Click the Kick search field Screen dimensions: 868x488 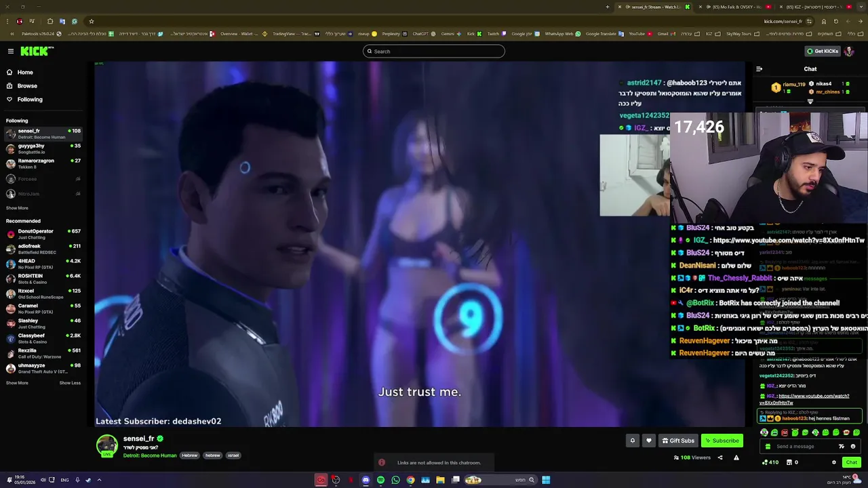[434, 51]
